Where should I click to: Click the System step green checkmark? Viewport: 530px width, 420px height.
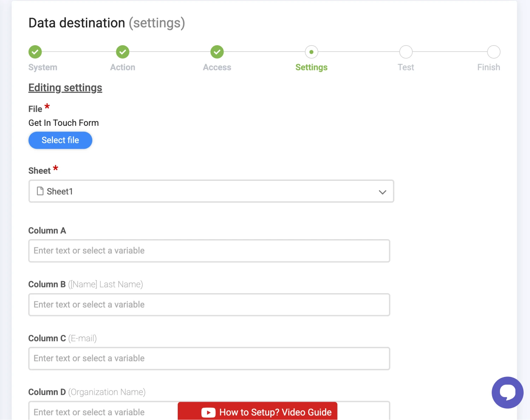point(35,52)
